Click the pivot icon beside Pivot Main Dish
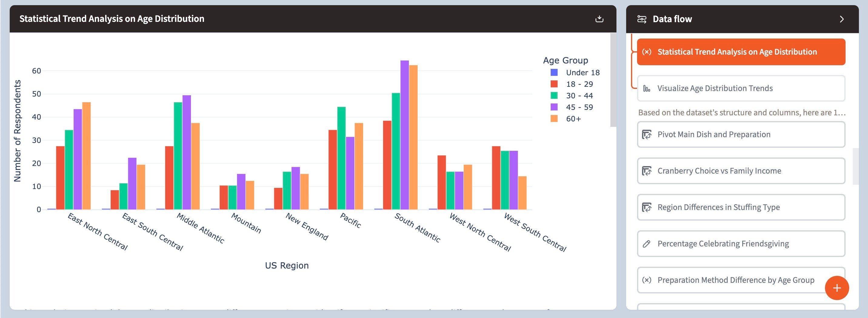This screenshot has height=318, width=868. pos(646,134)
